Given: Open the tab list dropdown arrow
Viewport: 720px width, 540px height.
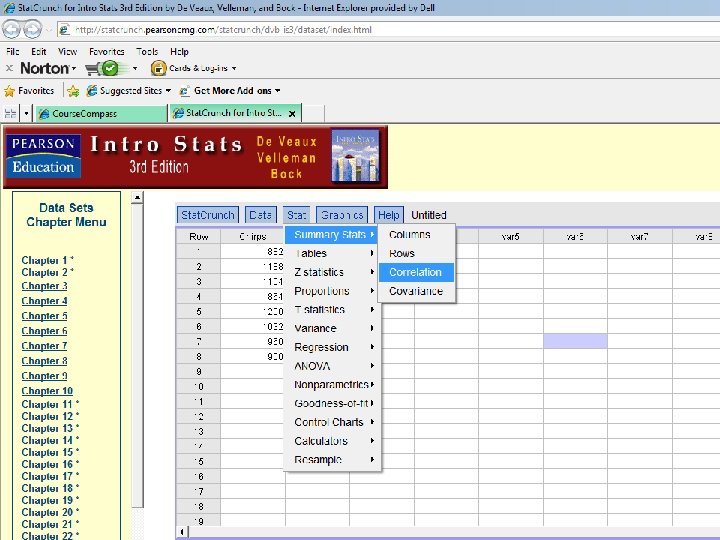Looking at the screenshot, I should pos(26,113).
